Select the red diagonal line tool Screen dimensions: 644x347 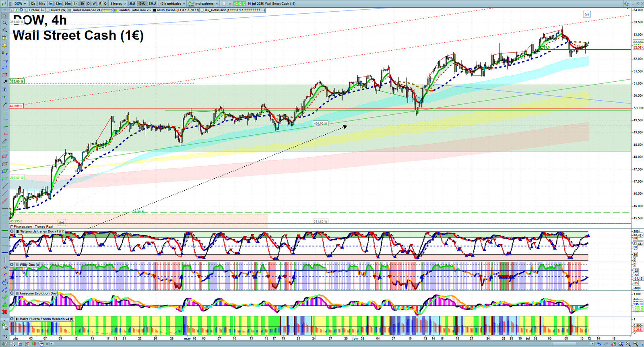(x=5, y=200)
